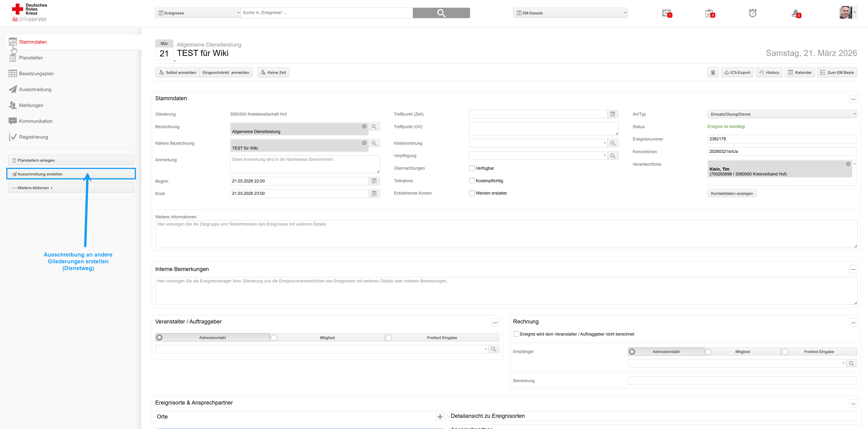The image size is (868, 429).
Task: Click the mail notifications icon
Action: point(667,13)
